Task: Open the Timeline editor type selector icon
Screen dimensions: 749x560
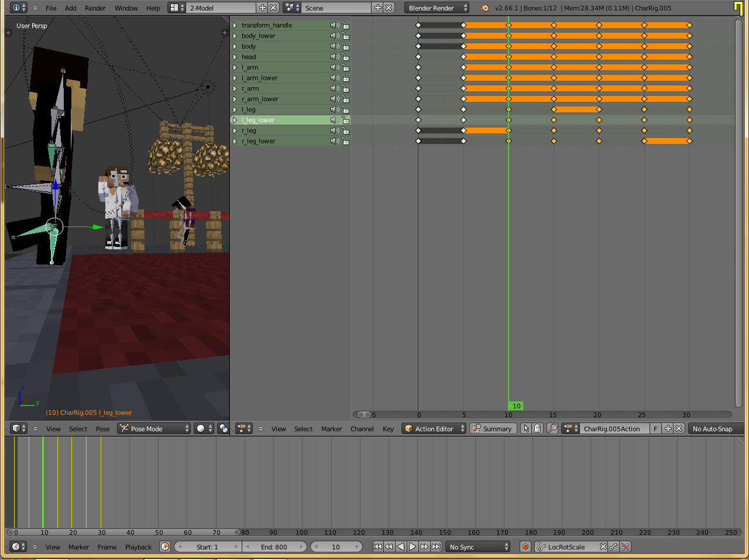Action: pos(19,547)
